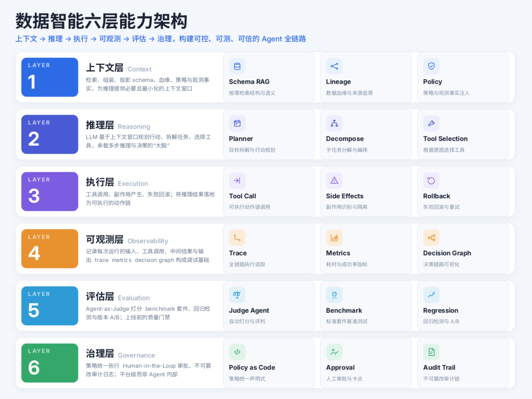Click the text 按需检索结构与语义
The height and width of the screenshot is (399, 532).
pyautogui.click(x=252, y=93)
